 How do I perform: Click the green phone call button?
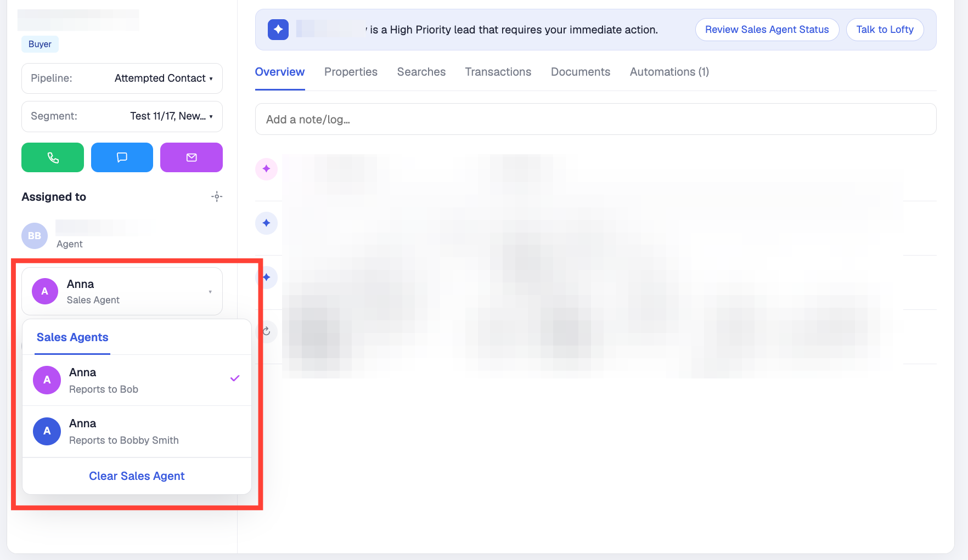click(53, 157)
